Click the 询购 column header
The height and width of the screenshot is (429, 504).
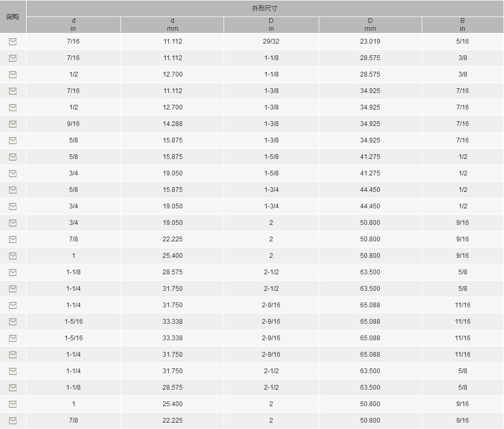tap(13, 16)
